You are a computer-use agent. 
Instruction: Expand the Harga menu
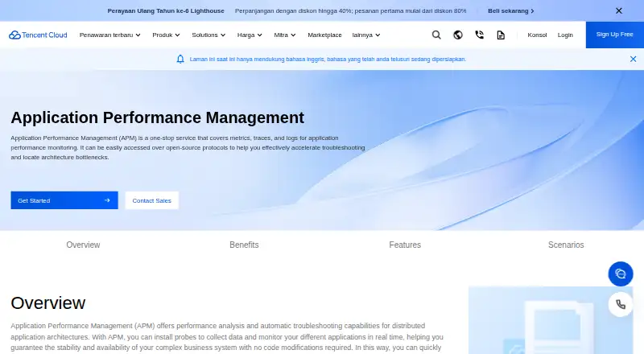(250, 35)
